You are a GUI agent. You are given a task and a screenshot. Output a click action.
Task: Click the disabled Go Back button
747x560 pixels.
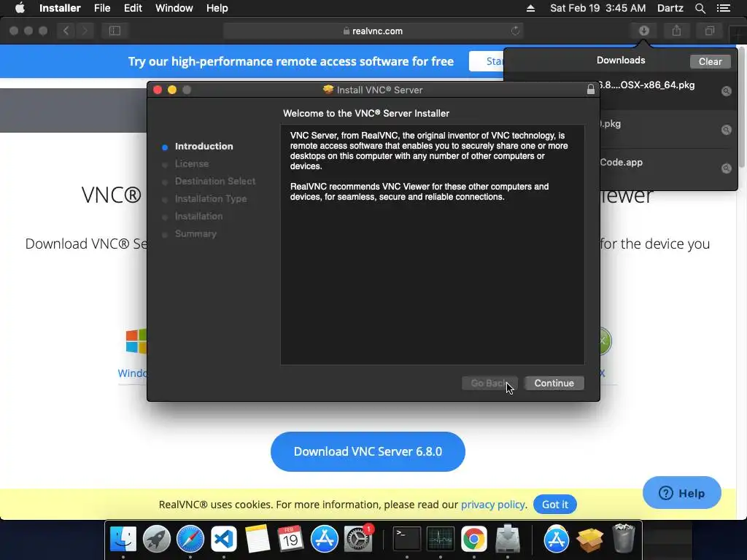[489, 384]
